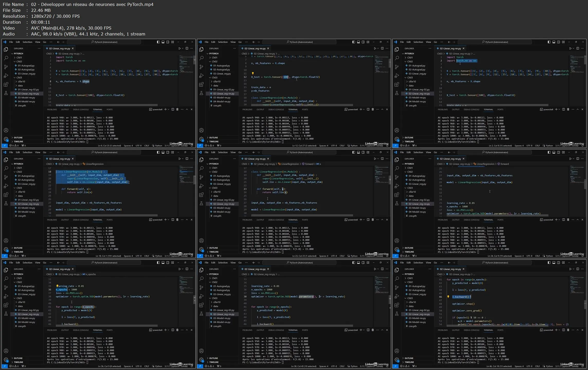Run Python file button in top-left frame

(179, 48)
